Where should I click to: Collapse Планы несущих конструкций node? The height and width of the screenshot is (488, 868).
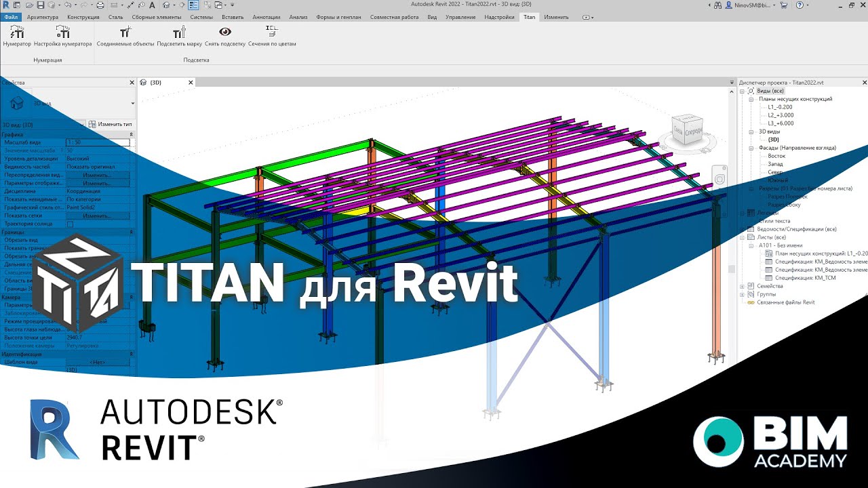[751, 99]
